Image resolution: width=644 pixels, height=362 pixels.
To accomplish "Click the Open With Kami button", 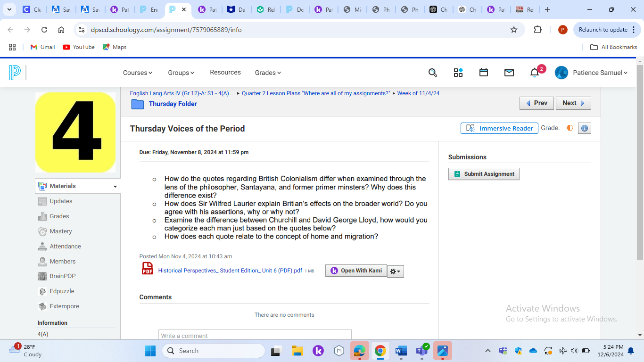I will [x=356, y=271].
